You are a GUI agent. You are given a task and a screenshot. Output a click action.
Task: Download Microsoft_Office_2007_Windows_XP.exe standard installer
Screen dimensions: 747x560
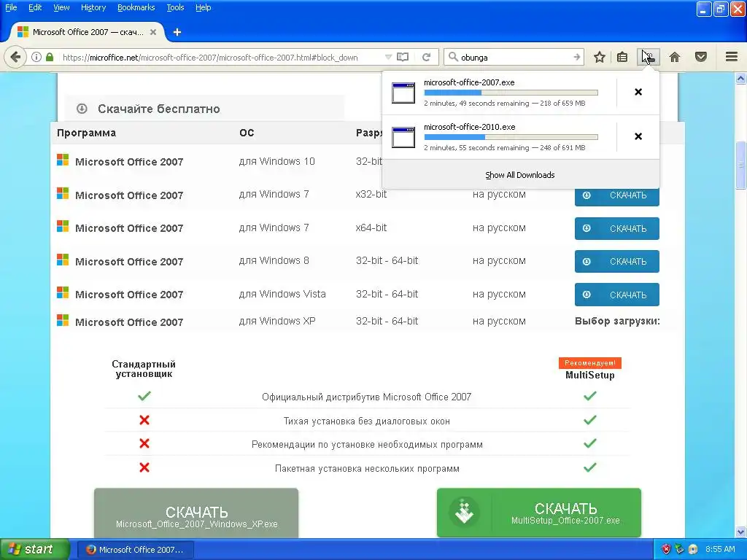[x=196, y=513]
